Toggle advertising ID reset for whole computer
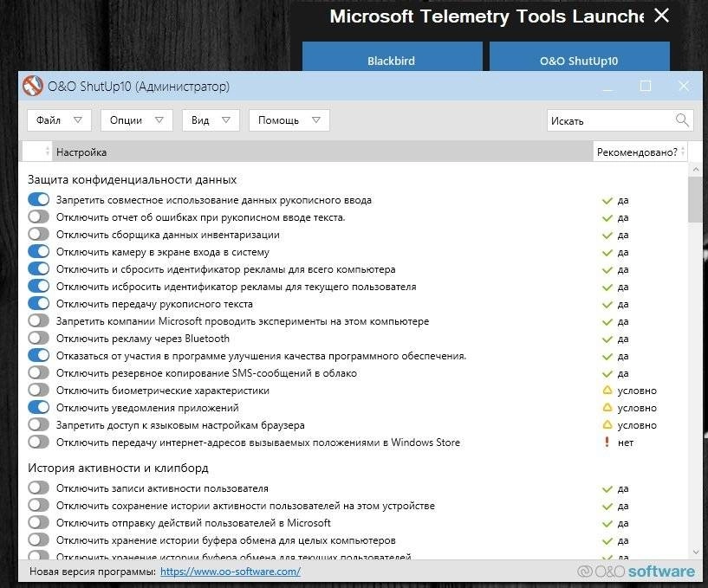The width and height of the screenshot is (708, 588). (x=38, y=268)
